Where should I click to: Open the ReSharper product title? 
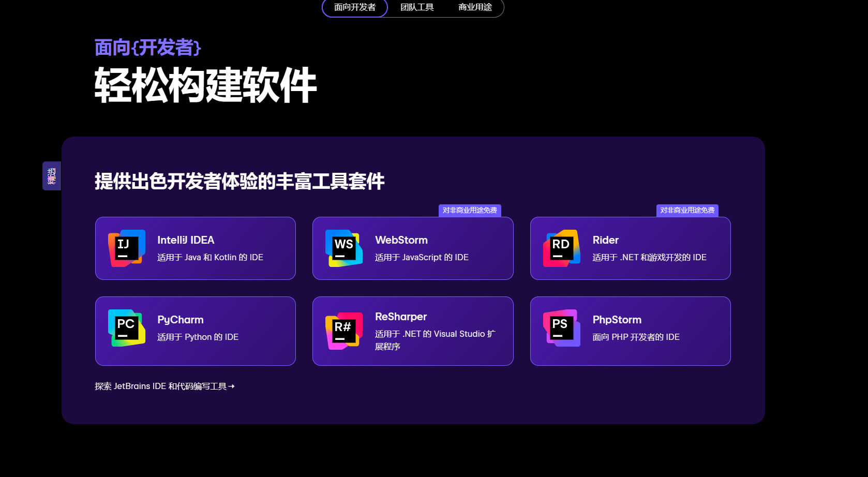(401, 317)
